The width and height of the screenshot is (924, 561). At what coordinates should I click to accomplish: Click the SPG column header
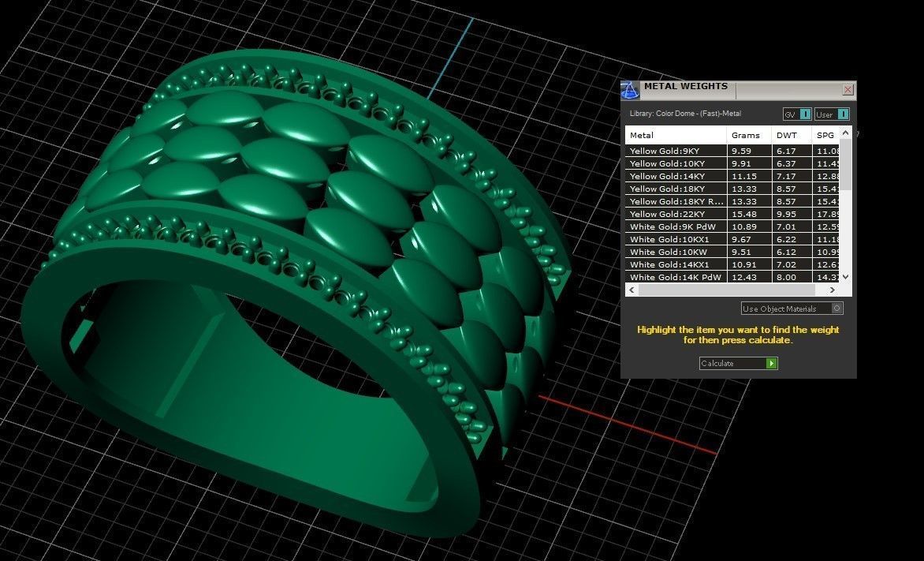coord(825,135)
